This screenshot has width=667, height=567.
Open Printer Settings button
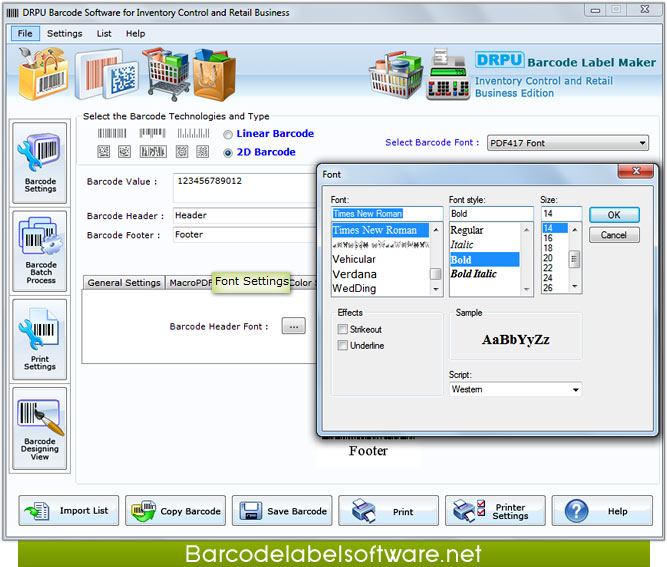coord(495,510)
